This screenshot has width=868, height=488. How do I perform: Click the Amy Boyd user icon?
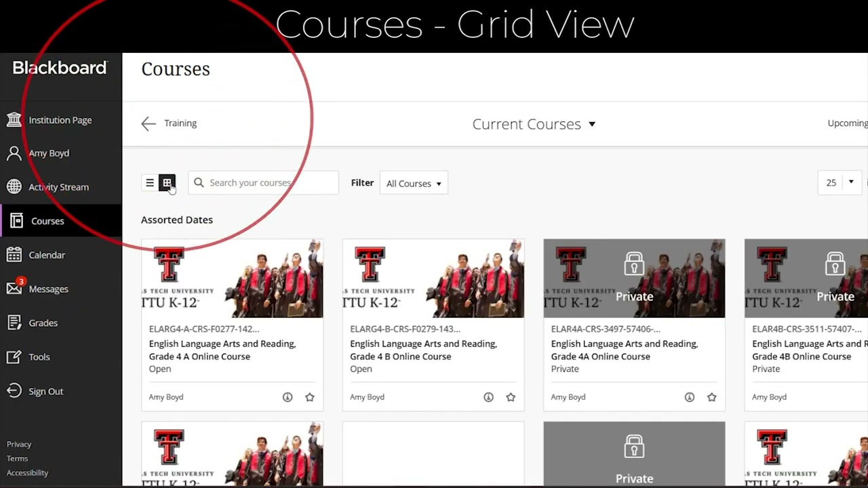pos(14,153)
